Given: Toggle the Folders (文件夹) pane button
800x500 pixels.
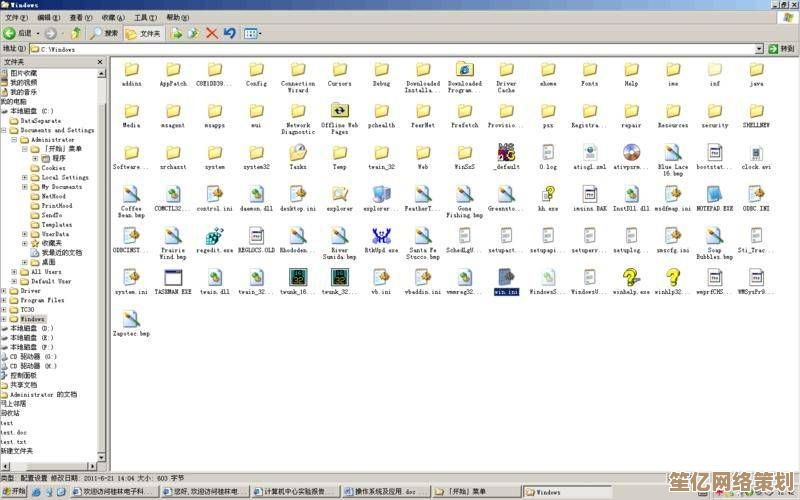Looking at the screenshot, I should pyautogui.click(x=143, y=33).
